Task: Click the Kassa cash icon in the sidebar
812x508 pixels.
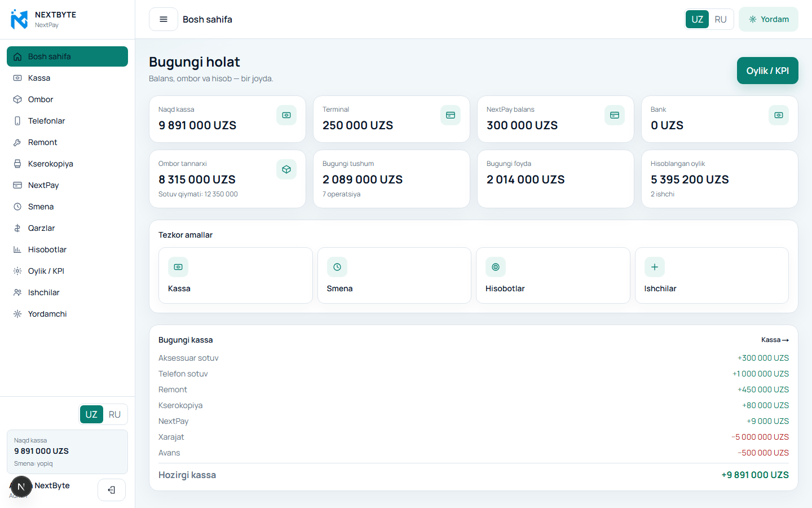Action: click(17, 78)
